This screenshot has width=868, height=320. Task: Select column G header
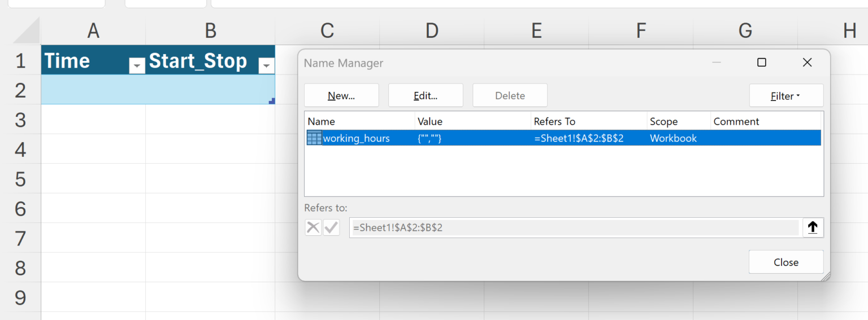pos(745,30)
